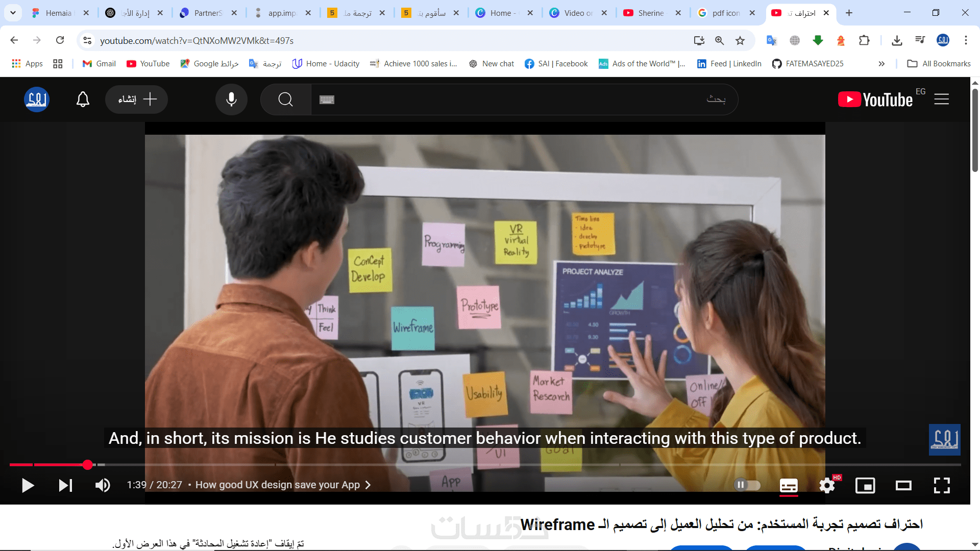This screenshot has height=551, width=980.
Task: Open YouTube notifications bell
Action: (83, 99)
